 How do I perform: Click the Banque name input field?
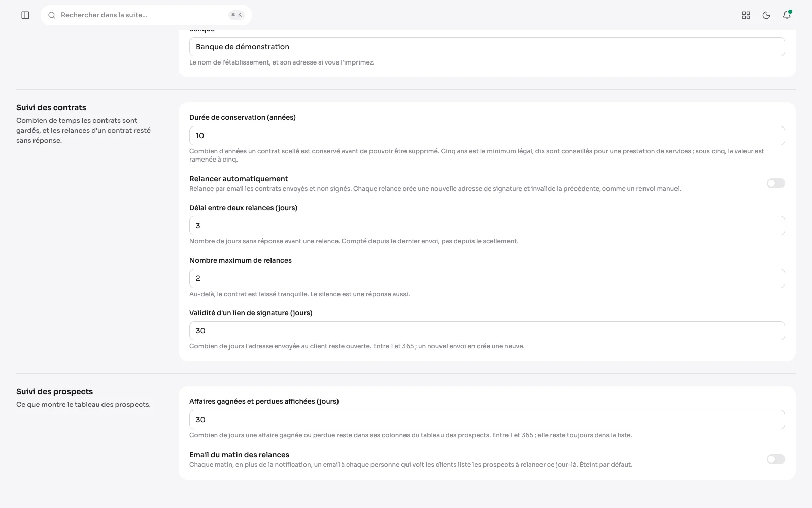487,47
